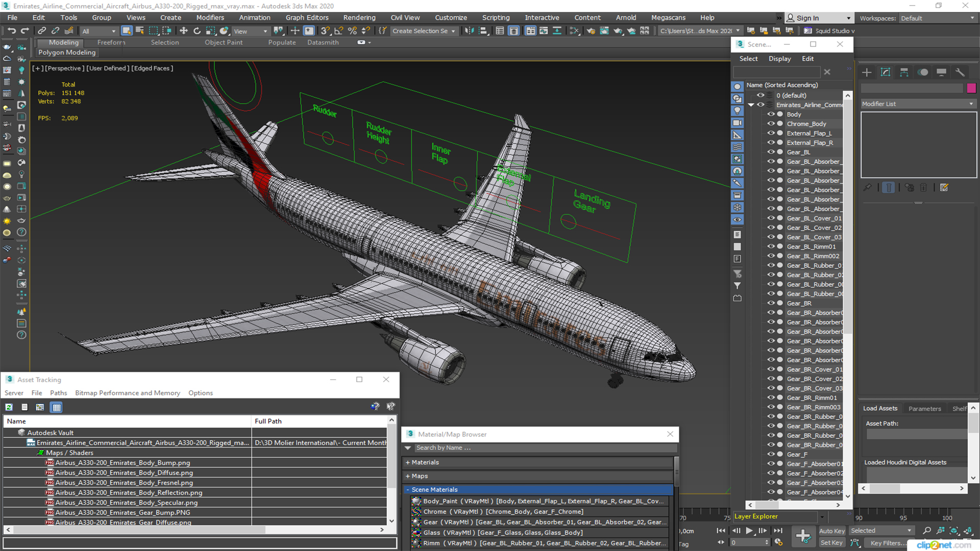This screenshot has width=980, height=551.
Task: Click the Undo arrow icon
Action: (11, 31)
